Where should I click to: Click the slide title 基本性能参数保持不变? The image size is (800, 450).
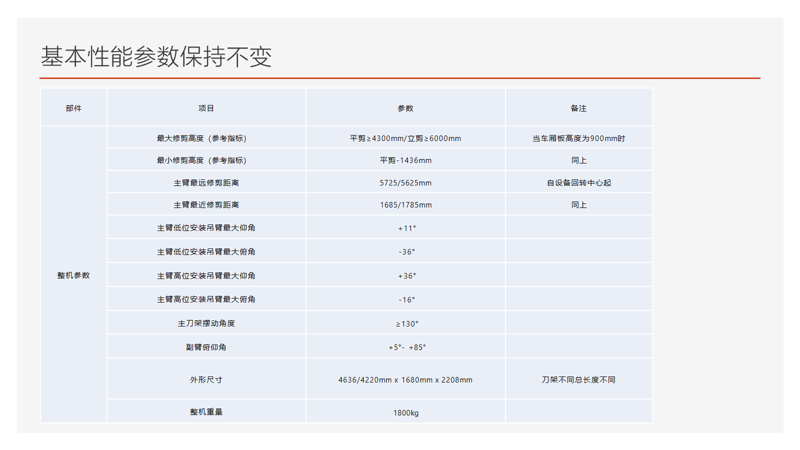tap(156, 56)
